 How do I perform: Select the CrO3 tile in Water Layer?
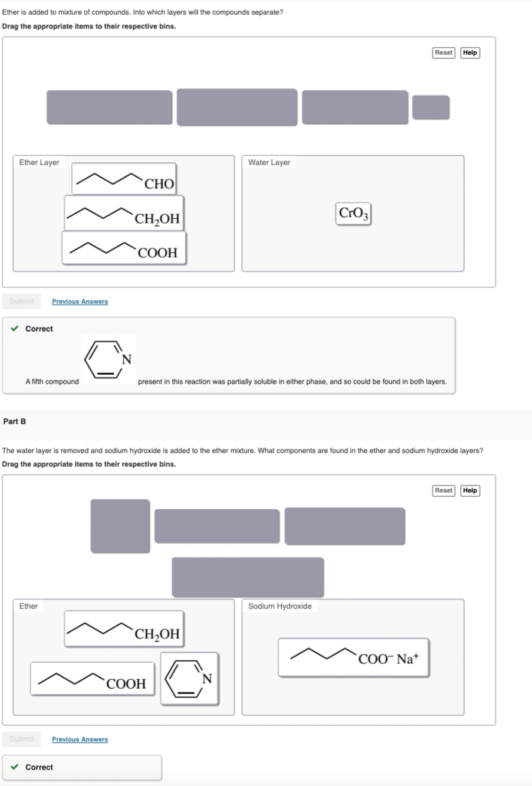point(353,214)
